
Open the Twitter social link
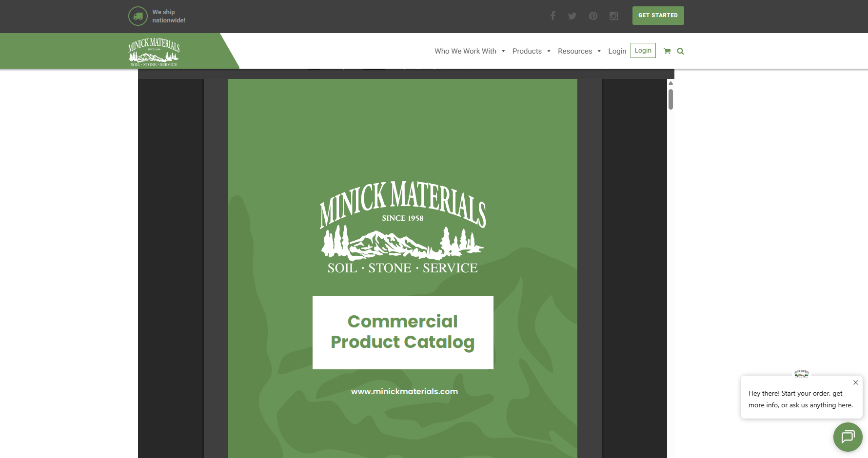point(572,16)
